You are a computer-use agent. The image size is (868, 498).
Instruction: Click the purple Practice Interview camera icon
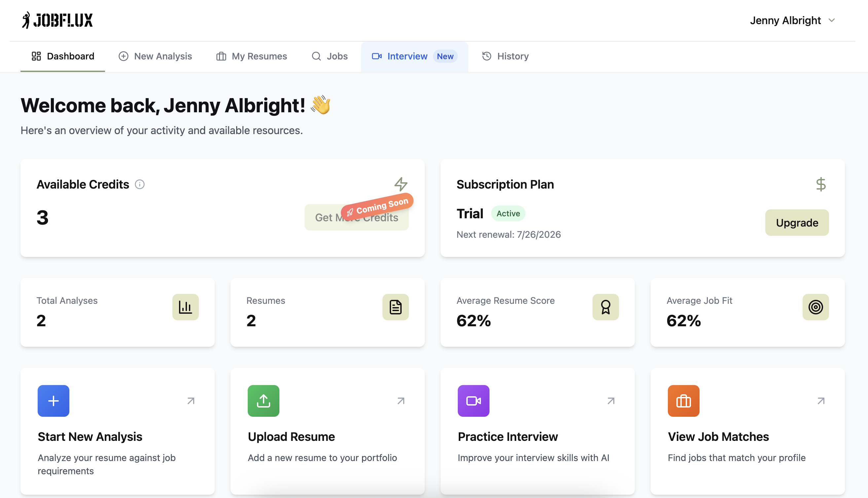pos(473,401)
